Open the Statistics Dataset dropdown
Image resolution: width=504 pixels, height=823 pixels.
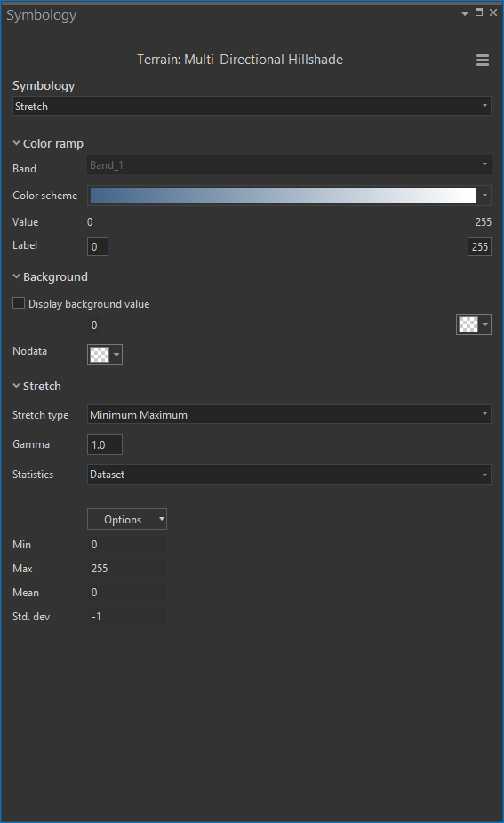click(x=289, y=475)
